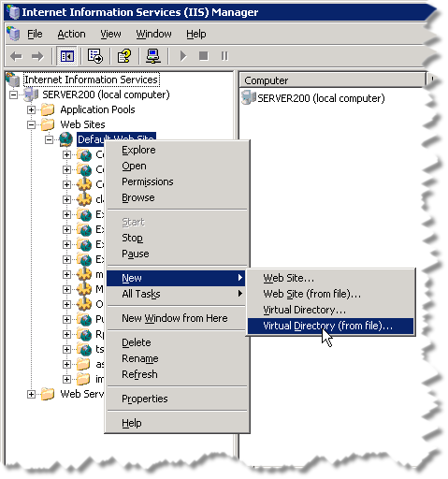Choose Delete in the context menu
The image size is (448, 479).
[x=177, y=342]
